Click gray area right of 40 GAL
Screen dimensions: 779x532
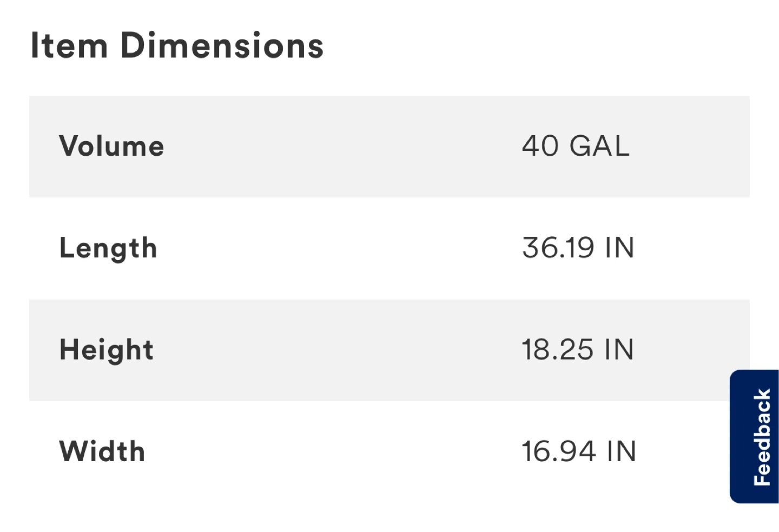[692, 146]
